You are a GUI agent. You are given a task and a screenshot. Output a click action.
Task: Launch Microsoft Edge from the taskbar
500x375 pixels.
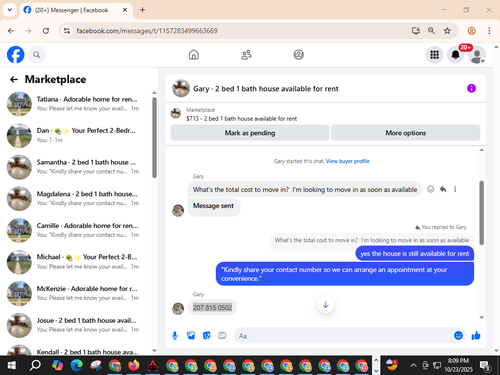[77, 366]
